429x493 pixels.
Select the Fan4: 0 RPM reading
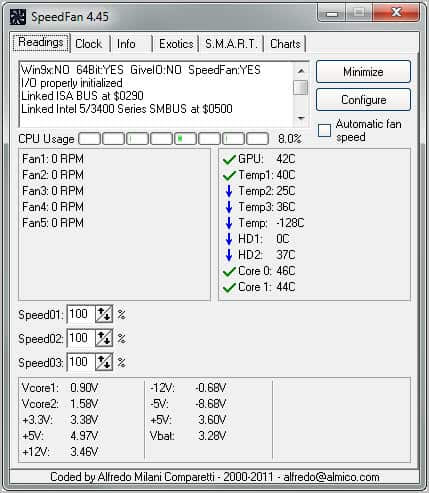point(53,207)
